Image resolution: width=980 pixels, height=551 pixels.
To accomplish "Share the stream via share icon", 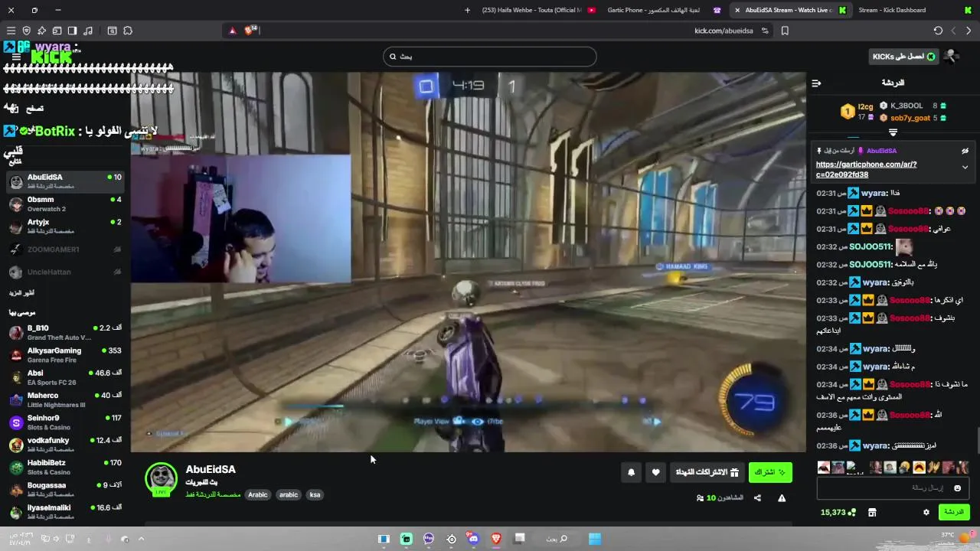I will click(757, 498).
